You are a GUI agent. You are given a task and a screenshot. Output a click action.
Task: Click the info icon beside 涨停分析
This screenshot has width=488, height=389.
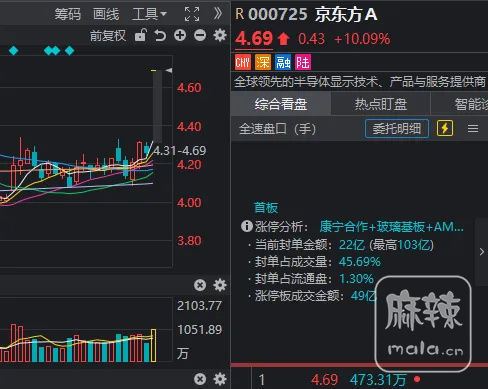tap(247, 226)
